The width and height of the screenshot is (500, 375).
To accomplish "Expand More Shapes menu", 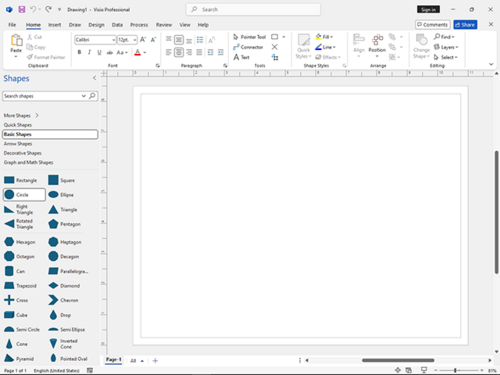I will coord(21,115).
